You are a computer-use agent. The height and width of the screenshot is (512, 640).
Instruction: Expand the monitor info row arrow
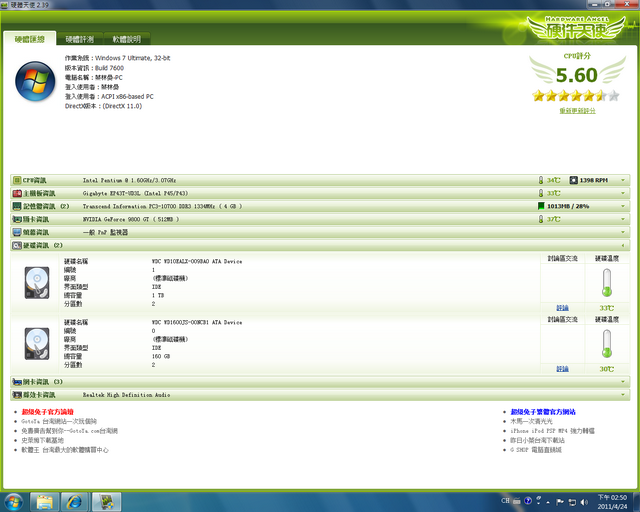pyautogui.click(x=623, y=232)
